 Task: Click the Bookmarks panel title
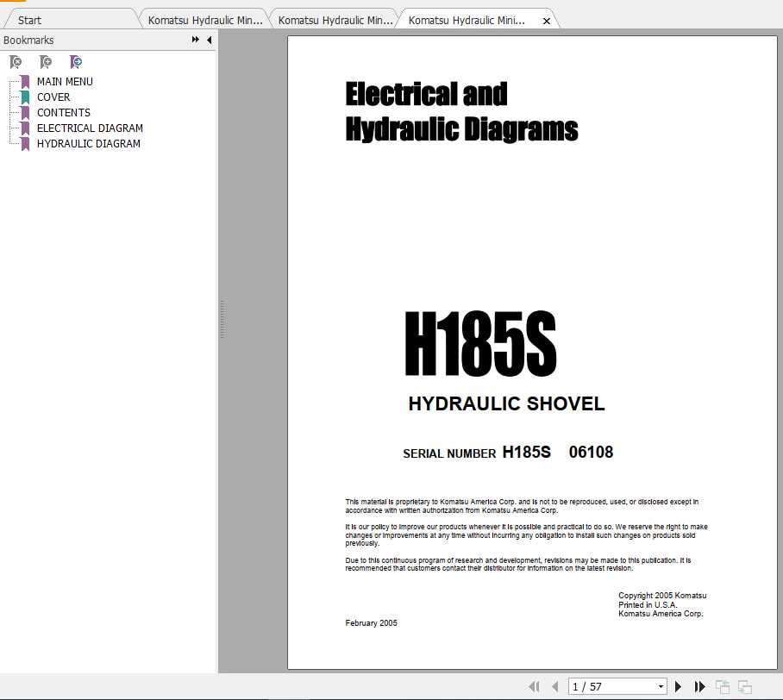click(x=28, y=40)
